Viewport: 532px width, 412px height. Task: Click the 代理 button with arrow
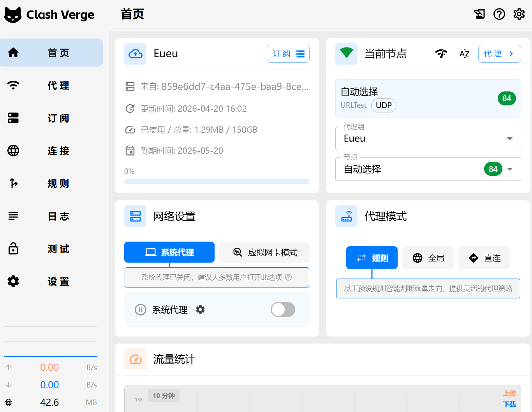tap(499, 54)
